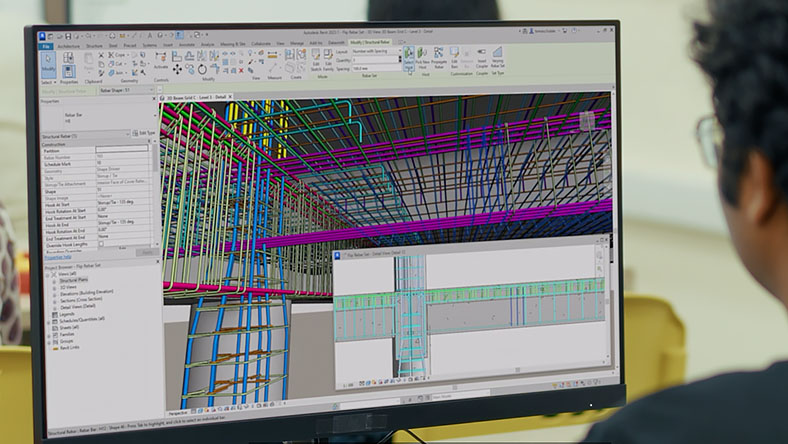
Task: Click the Offset tool in Modify panel
Action: coord(189,55)
